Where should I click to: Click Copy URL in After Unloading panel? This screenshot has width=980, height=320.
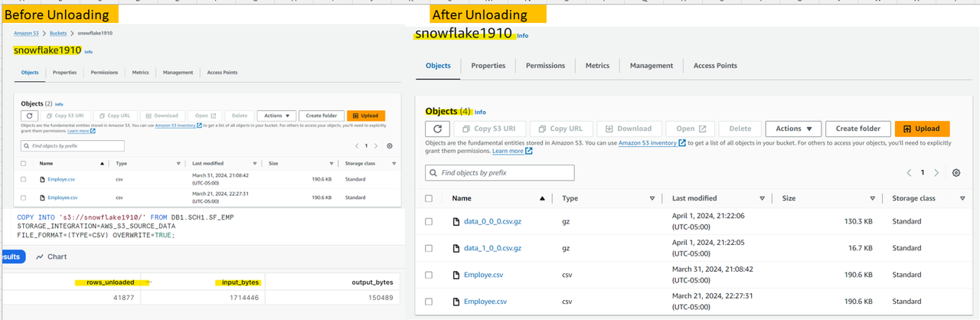coord(560,129)
